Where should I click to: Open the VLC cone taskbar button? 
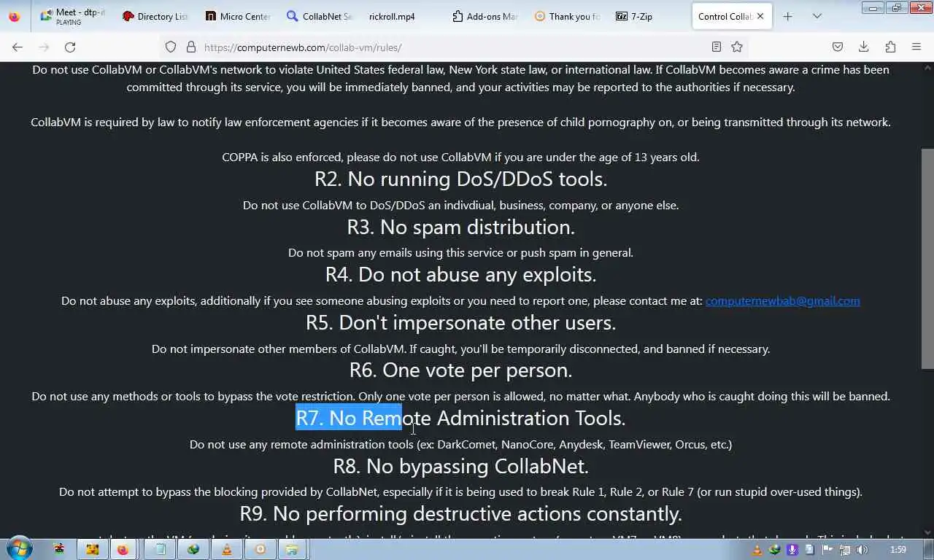(227, 550)
